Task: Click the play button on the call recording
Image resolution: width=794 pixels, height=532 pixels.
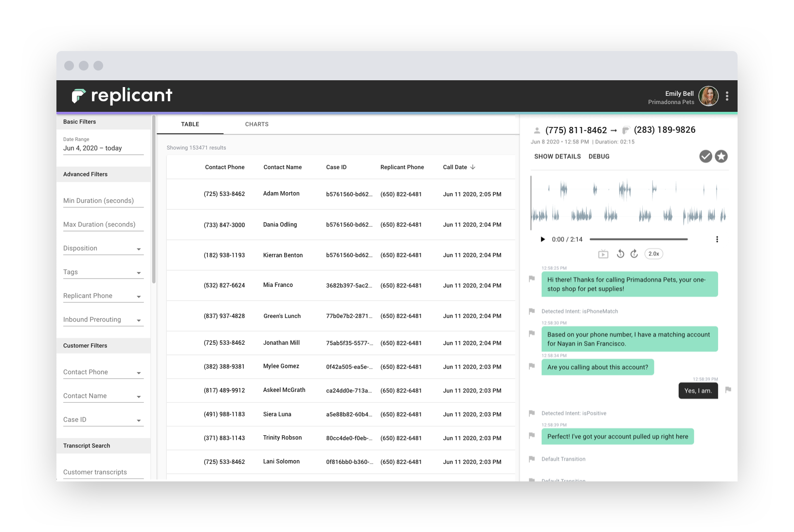Action: point(542,239)
